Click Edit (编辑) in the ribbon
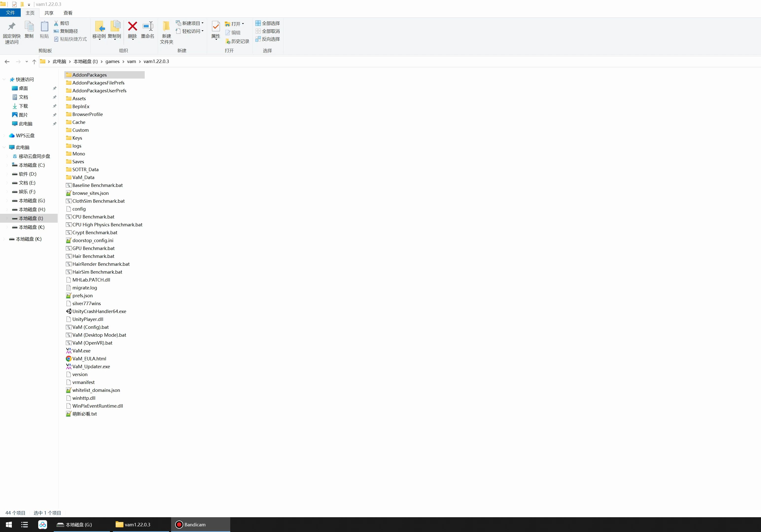Screen dimensions: 761x532 coord(233,33)
